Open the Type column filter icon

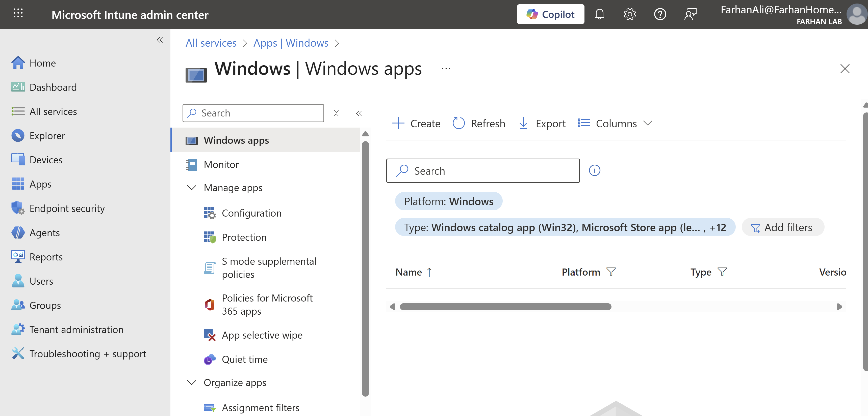[722, 272]
